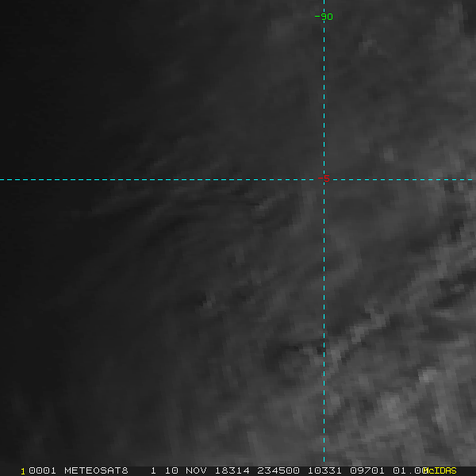Click the single band digit before 10 NOV
The height and width of the screenshot is (476, 476).
(153, 470)
